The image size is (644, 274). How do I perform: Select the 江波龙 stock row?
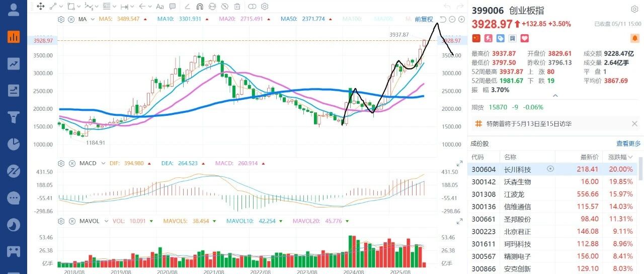553,194
